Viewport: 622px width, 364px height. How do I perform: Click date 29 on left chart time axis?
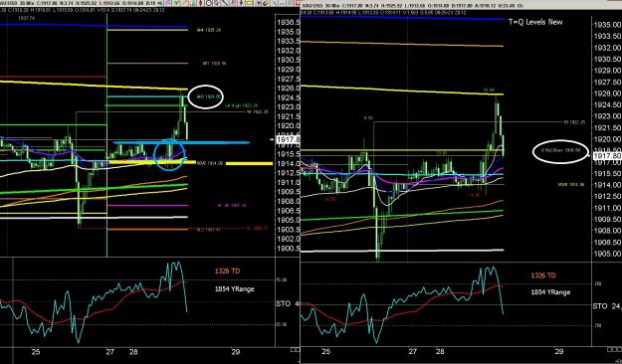click(x=236, y=352)
